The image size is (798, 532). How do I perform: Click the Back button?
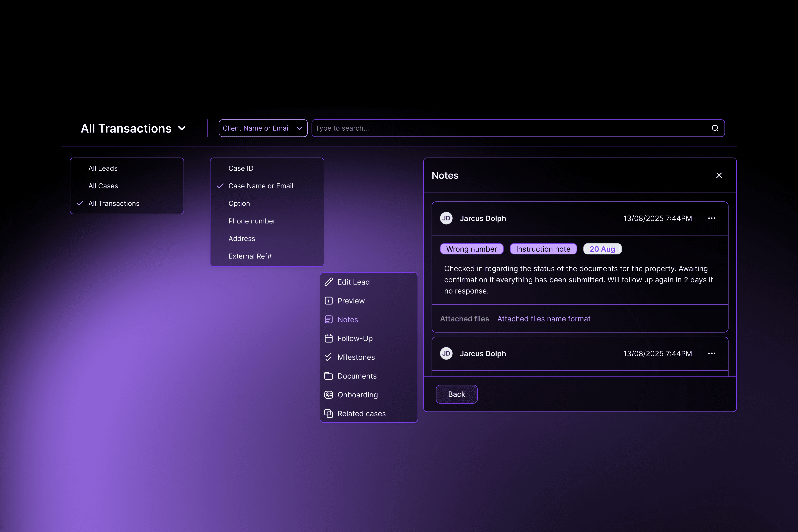[x=456, y=394]
